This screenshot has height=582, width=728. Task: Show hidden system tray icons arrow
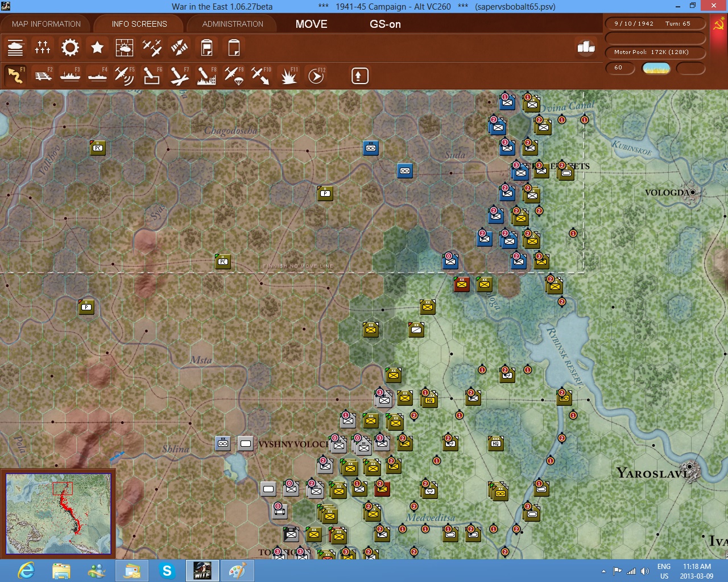coord(603,571)
